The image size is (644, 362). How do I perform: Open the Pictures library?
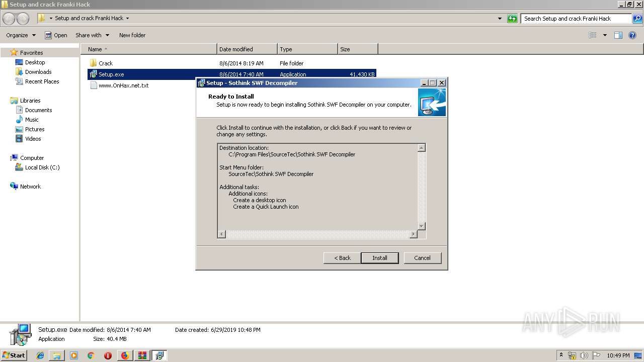click(x=35, y=129)
